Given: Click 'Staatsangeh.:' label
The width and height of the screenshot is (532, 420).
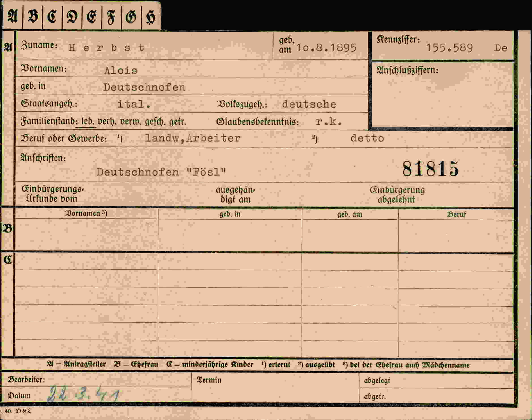Looking at the screenshot, I should (x=49, y=103).
